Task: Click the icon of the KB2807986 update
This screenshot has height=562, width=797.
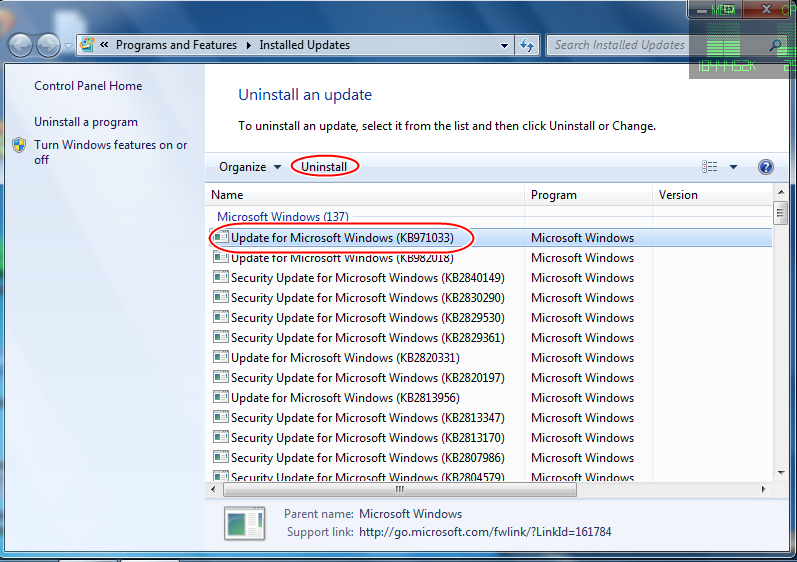Action: pos(221,457)
